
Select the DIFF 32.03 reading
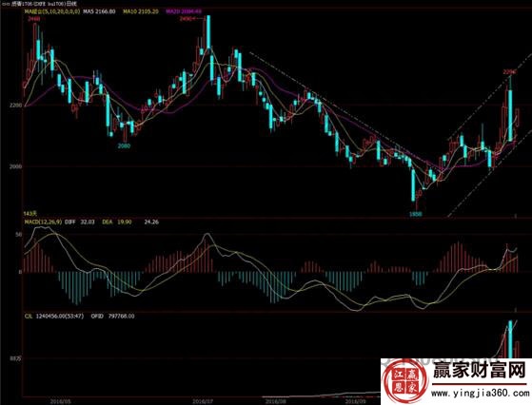pyautogui.click(x=79, y=222)
